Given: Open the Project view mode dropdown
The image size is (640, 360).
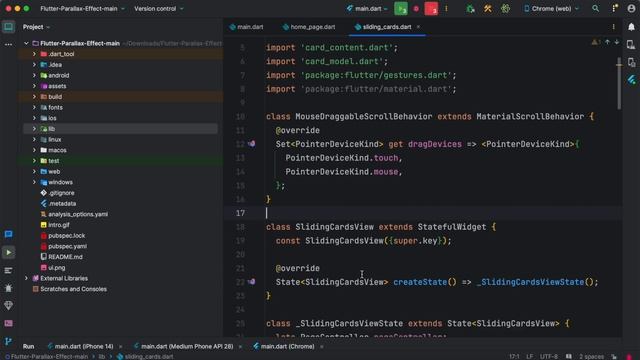Looking at the screenshot, I should point(36,27).
